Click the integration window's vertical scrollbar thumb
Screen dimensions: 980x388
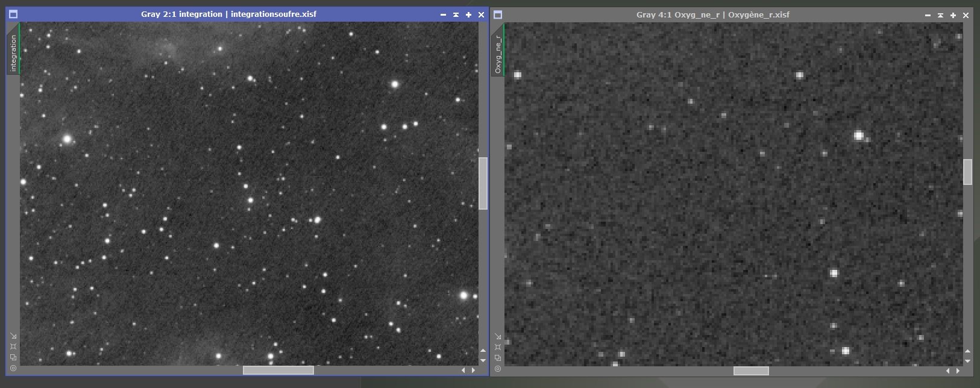click(x=483, y=183)
